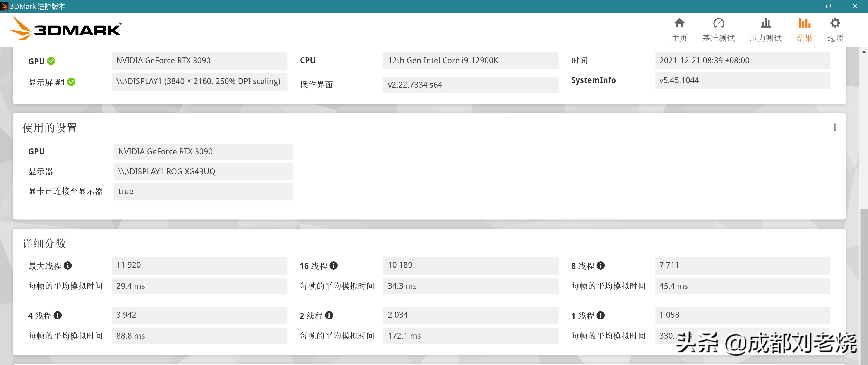
Task: Click info icon beside 1 线程
Action: [x=601, y=315]
